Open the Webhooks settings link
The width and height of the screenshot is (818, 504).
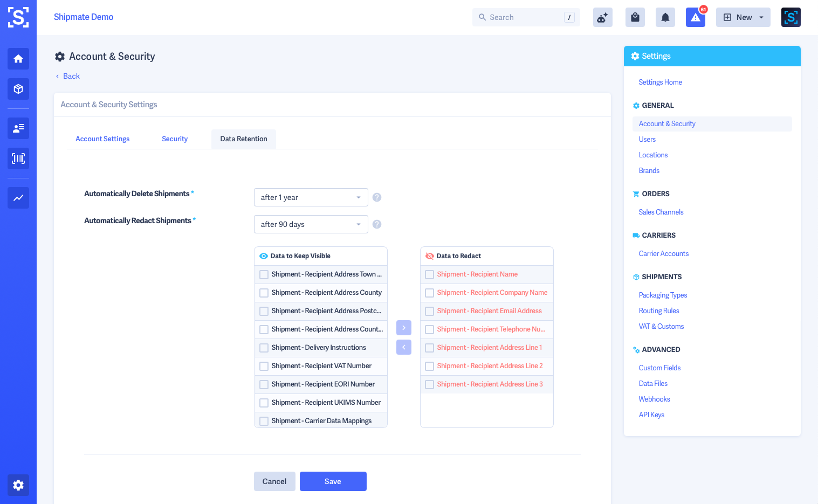tap(654, 399)
